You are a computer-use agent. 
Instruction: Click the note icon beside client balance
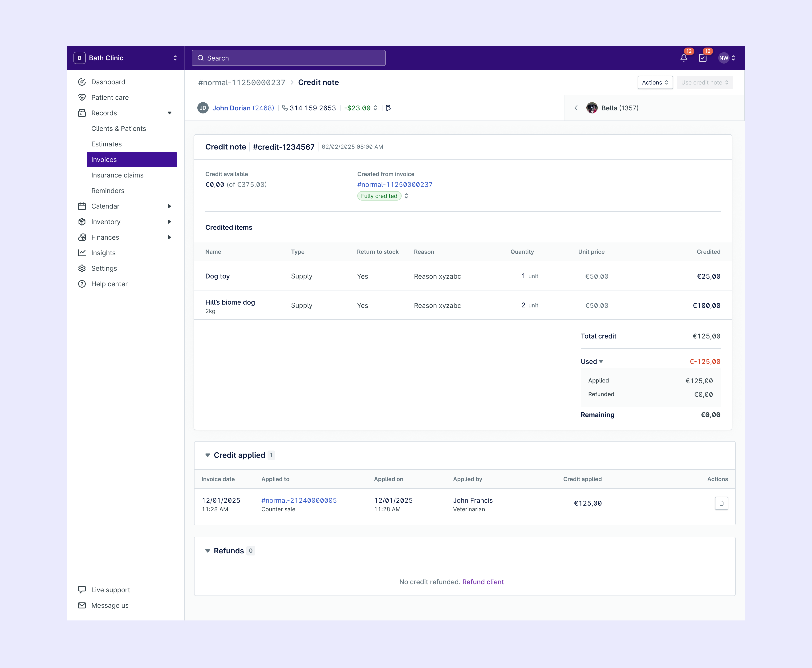389,108
